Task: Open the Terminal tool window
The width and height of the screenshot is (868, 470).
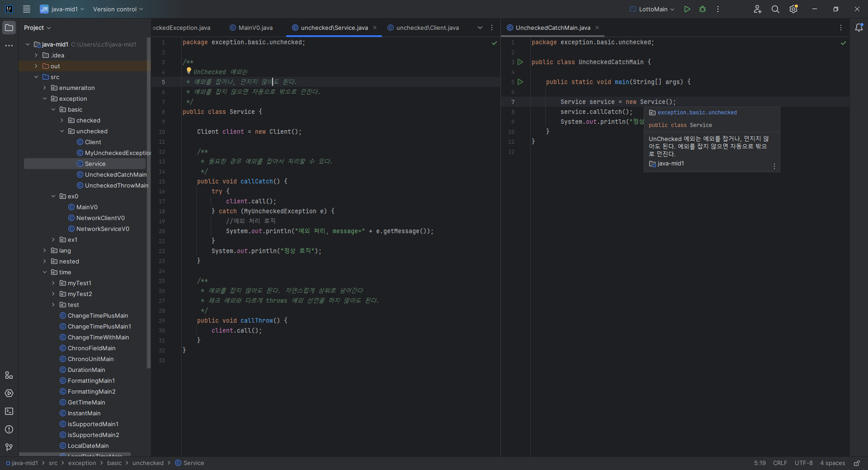Action: coord(9,411)
